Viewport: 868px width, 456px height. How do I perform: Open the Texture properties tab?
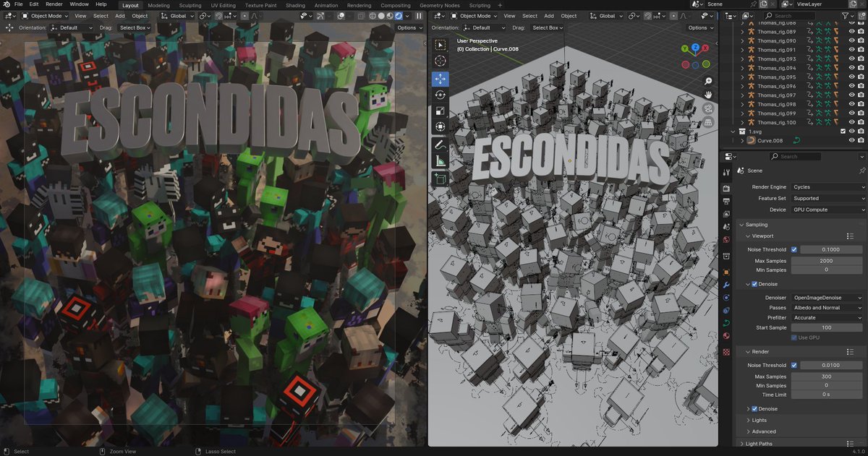point(726,352)
